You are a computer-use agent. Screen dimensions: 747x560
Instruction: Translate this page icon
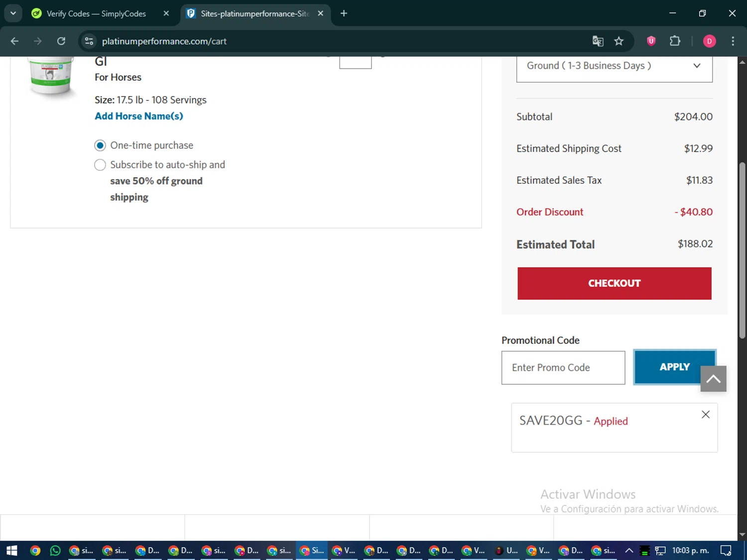(x=598, y=41)
